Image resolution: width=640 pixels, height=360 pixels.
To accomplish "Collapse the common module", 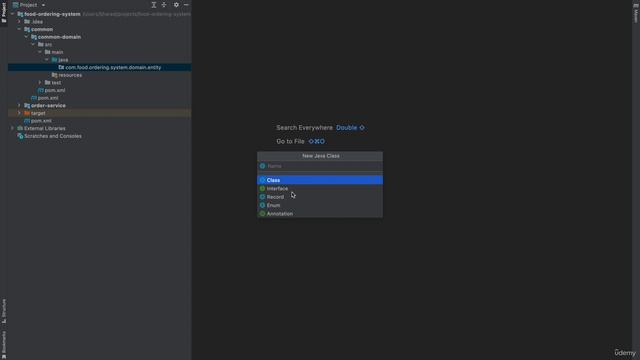I will 19,29.
